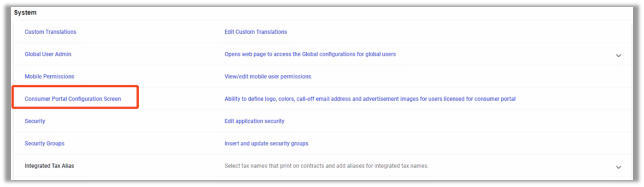The height and width of the screenshot is (187, 644).
Task: Open the Consumer Portal Configuration Screen link
Action: (73, 99)
